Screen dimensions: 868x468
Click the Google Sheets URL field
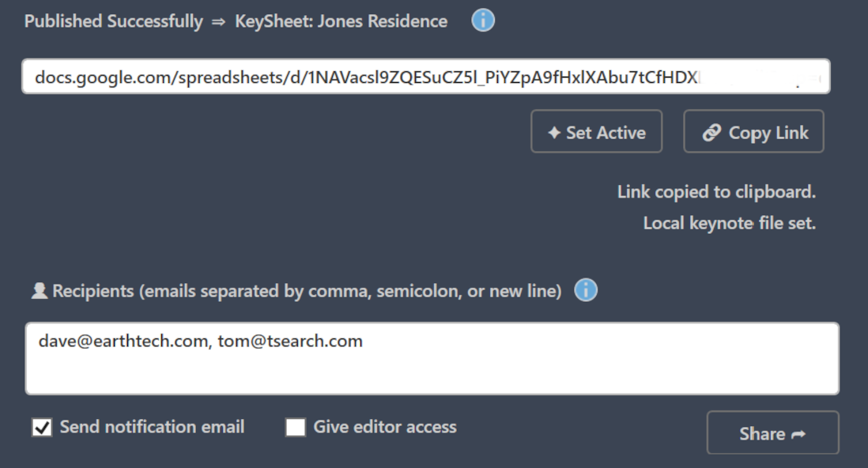tap(425, 77)
